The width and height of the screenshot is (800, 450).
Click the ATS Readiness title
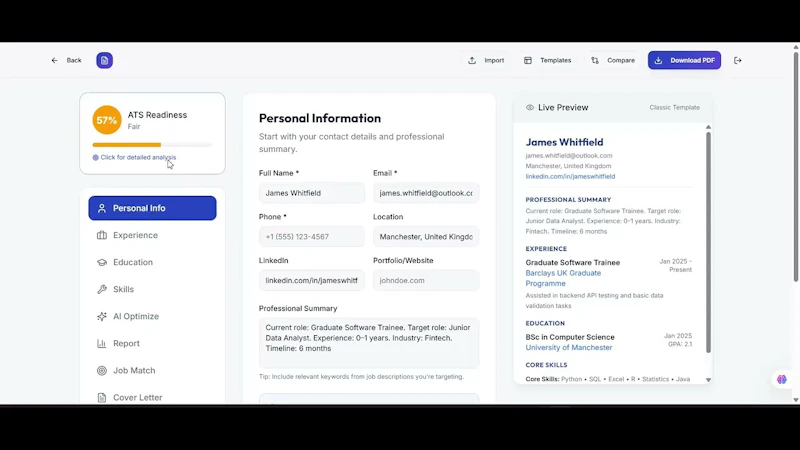click(157, 115)
